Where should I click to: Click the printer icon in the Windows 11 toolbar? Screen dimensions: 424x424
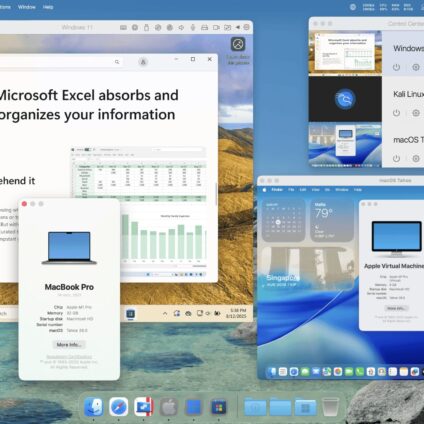pyautogui.click(x=204, y=28)
